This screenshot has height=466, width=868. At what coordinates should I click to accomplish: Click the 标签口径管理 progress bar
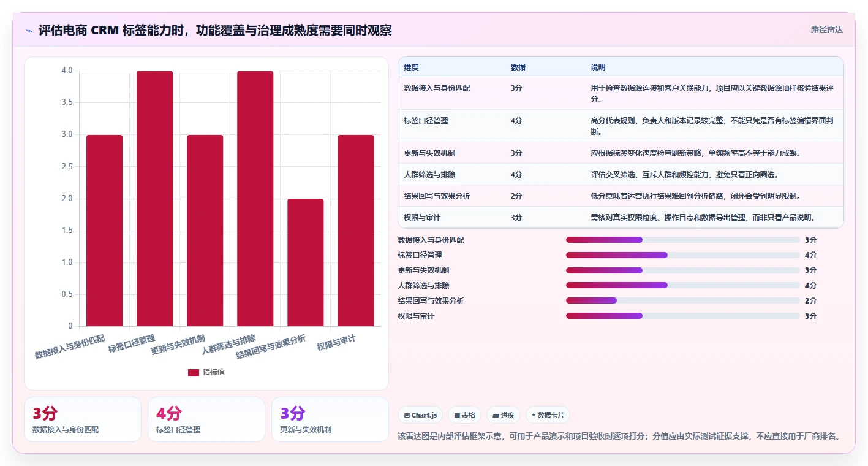pyautogui.click(x=683, y=255)
